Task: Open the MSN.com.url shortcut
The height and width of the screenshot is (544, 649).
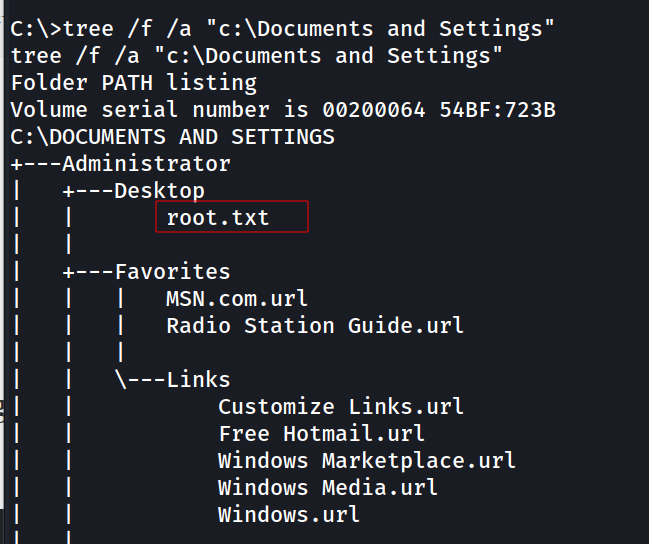Action: [x=237, y=298]
